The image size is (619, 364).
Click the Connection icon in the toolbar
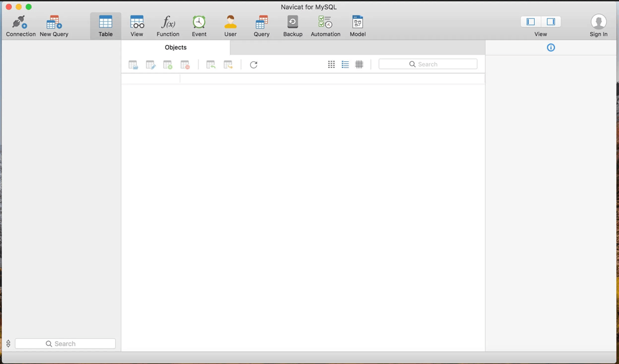[x=20, y=25]
